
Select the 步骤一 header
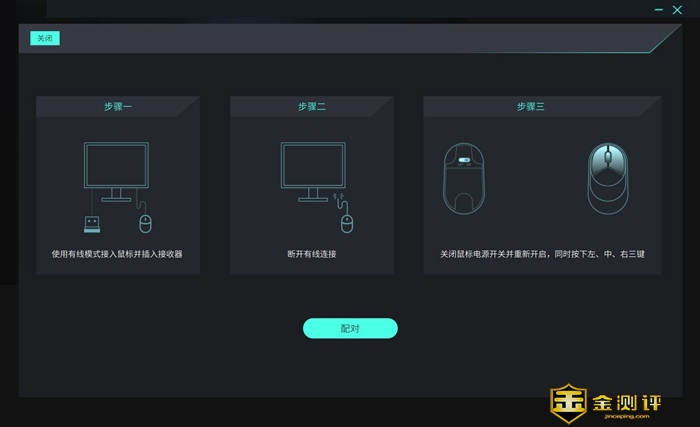coord(118,106)
